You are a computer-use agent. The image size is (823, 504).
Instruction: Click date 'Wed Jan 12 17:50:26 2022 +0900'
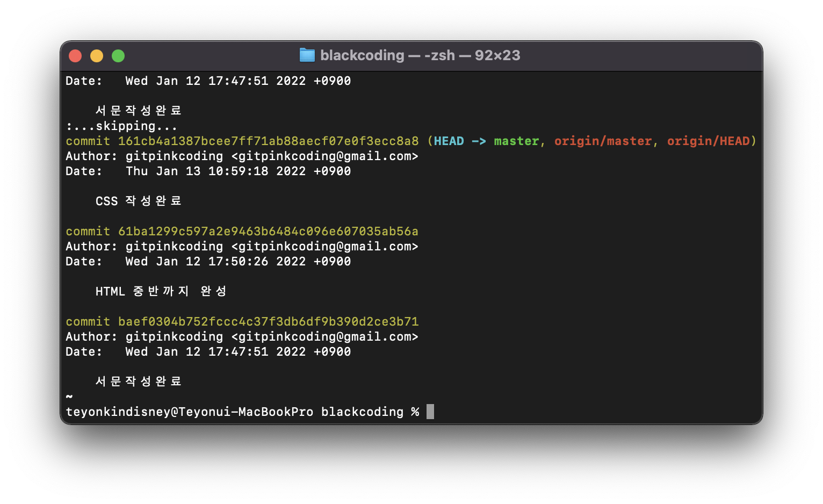238,261
